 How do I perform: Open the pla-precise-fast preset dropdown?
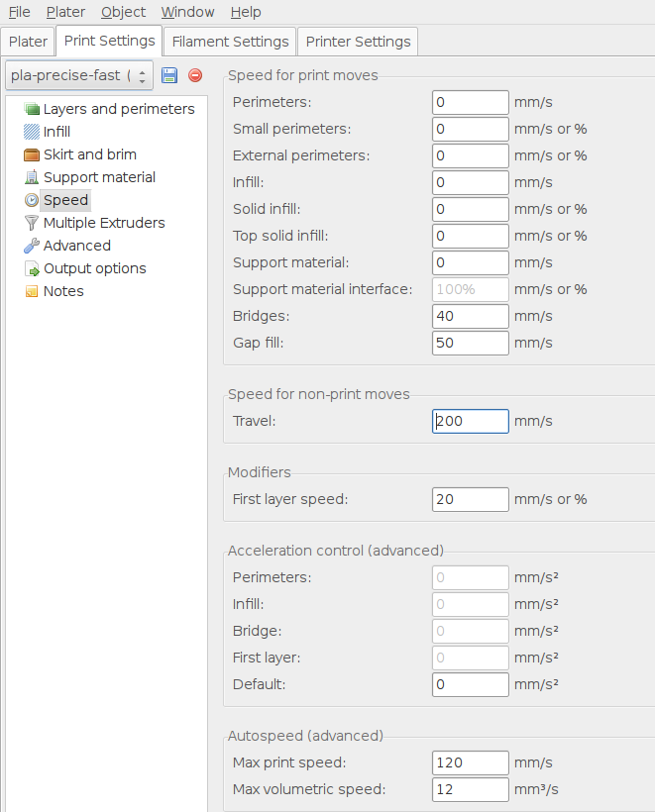coord(78,75)
